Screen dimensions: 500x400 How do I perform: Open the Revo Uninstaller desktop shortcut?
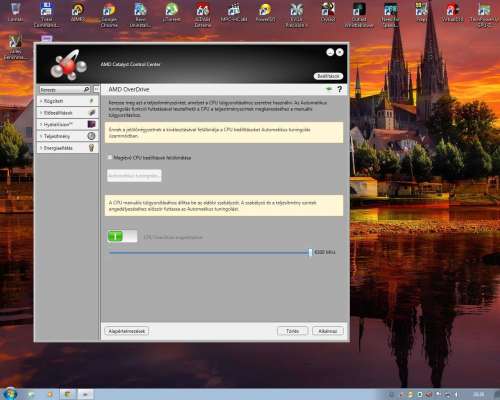click(140, 14)
